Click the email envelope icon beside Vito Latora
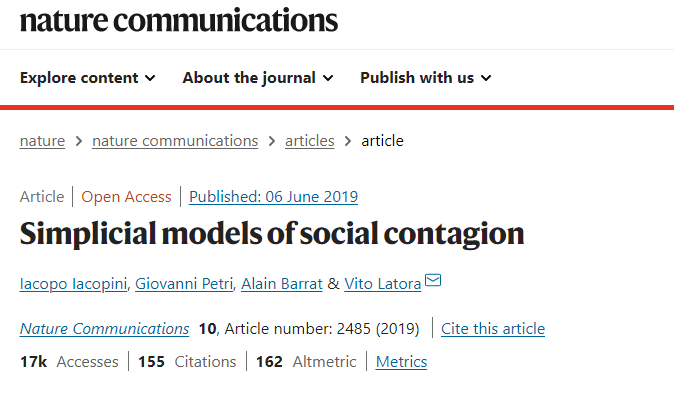The height and width of the screenshot is (403, 674). (433, 282)
